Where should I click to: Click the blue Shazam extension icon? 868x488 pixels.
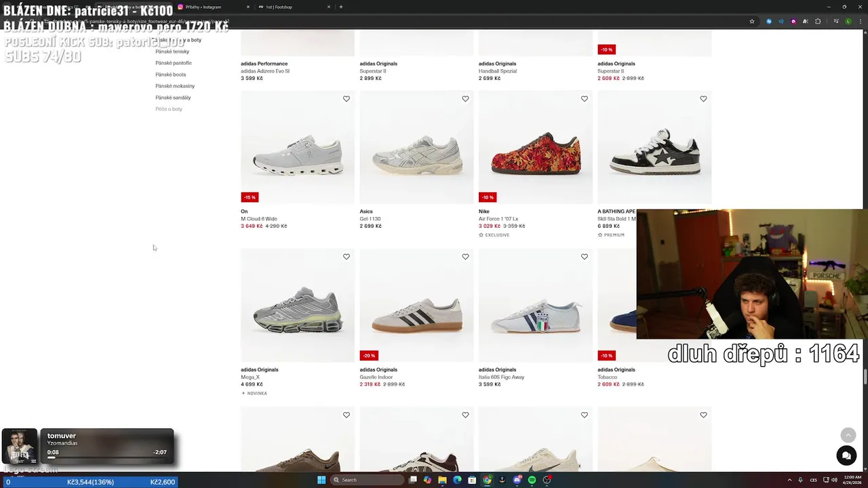point(769,21)
